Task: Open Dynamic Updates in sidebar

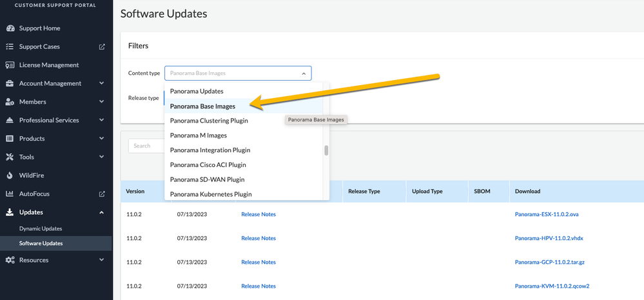Action: pyautogui.click(x=41, y=229)
